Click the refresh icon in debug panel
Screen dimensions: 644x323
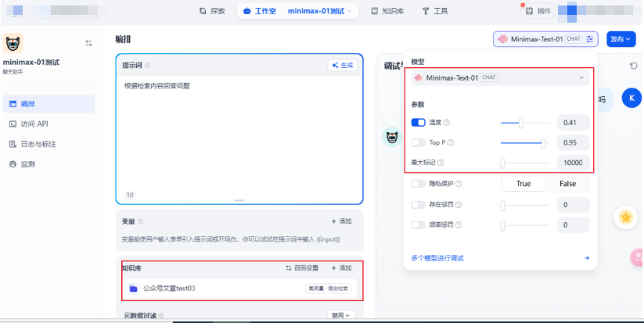[634, 66]
